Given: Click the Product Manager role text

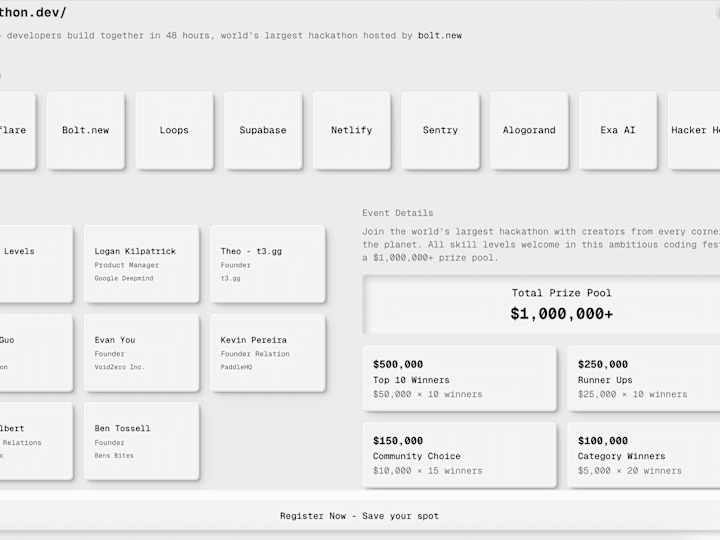Looking at the screenshot, I should click(x=127, y=265).
